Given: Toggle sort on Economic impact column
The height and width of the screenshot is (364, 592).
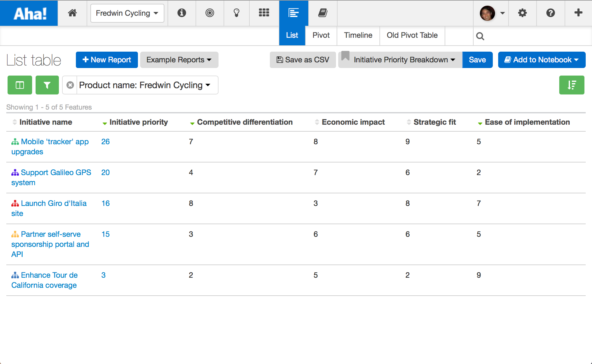Looking at the screenshot, I should pos(317,122).
